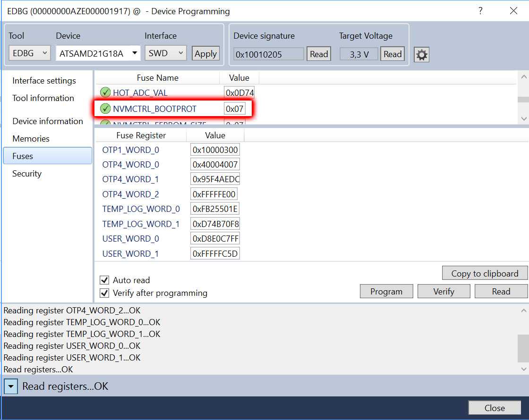Click the green check next to HOT_ADC_VAL
The height and width of the screenshot is (420, 529).
[106, 93]
